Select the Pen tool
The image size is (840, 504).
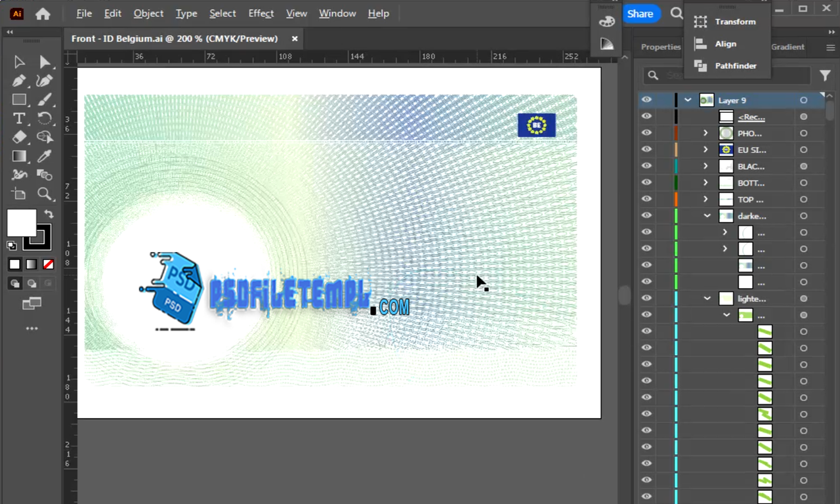[x=19, y=81]
